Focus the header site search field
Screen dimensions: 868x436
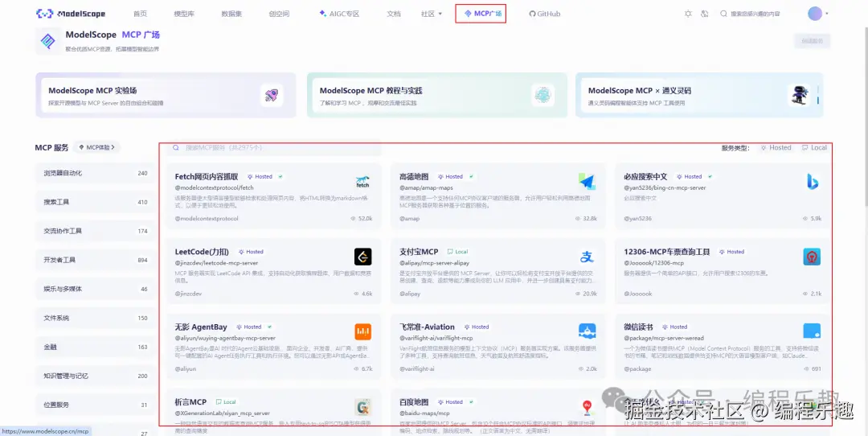click(x=755, y=14)
